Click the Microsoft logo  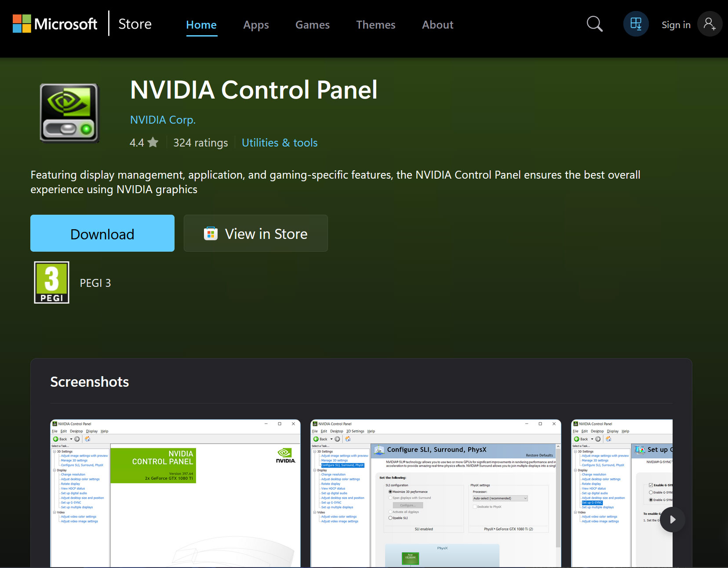[55, 24]
